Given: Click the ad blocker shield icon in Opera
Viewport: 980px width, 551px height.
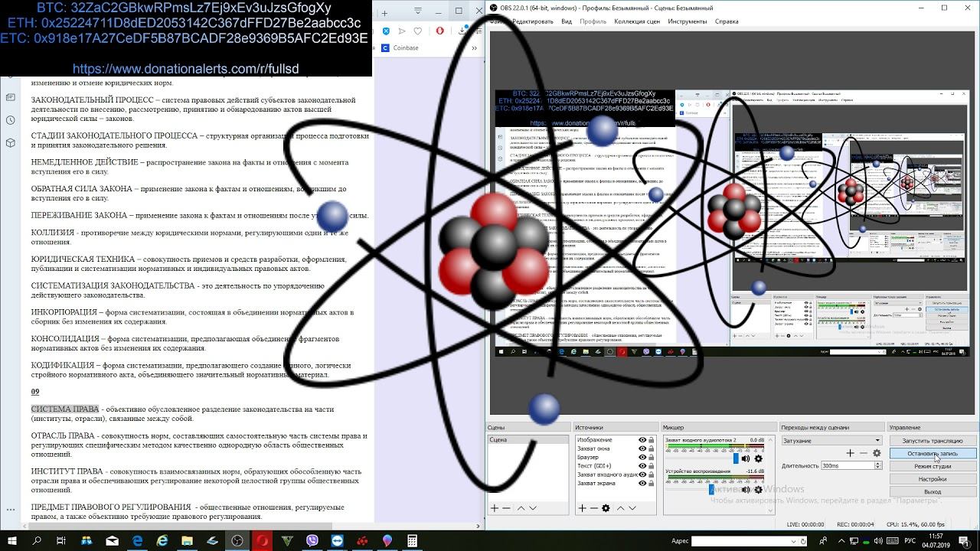Looking at the screenshot, I should point(386,31).
